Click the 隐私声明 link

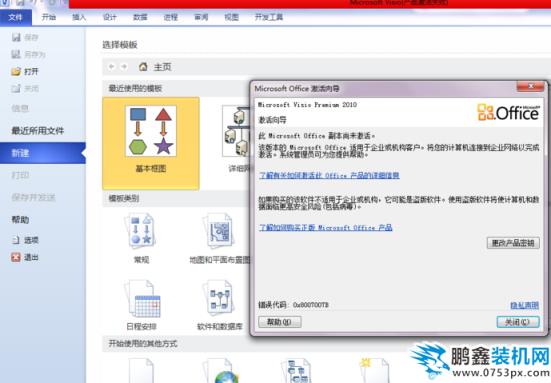pyautogui.click(x=525, y=305)
